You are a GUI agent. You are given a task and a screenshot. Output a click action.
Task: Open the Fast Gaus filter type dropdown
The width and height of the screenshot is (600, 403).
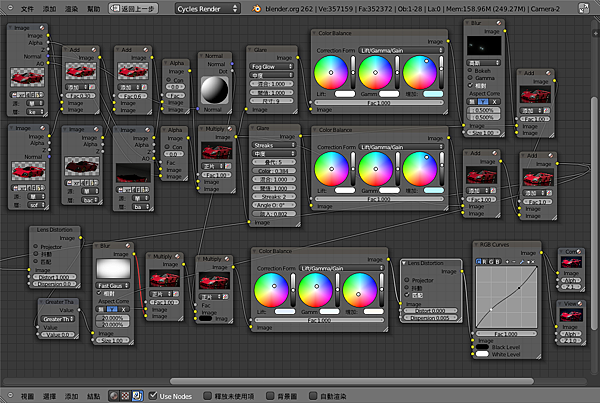click(x=113, y=286)
